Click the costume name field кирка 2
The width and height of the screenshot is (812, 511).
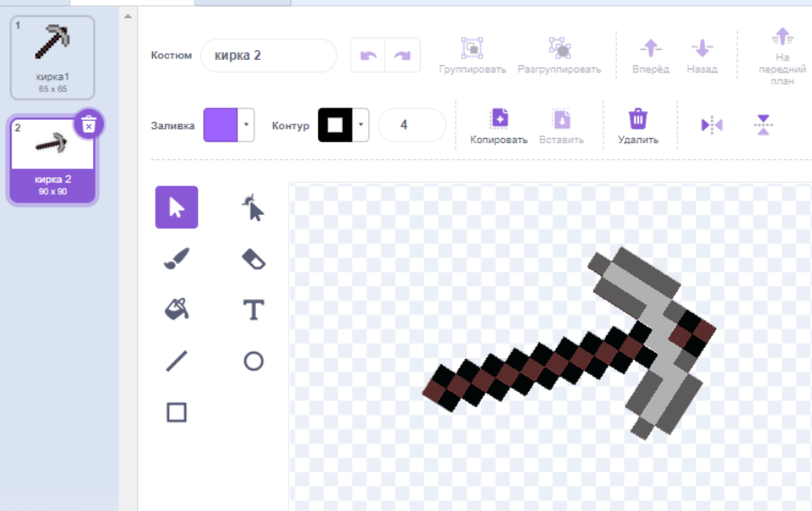point(269,55)
